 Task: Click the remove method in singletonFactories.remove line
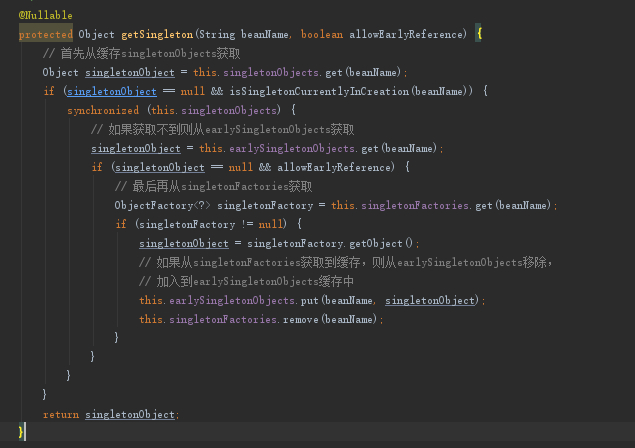click(300, 320)
